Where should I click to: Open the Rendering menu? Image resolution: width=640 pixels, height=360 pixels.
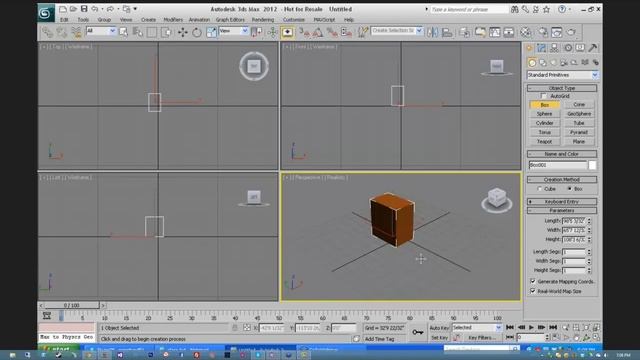pos(263,20)
